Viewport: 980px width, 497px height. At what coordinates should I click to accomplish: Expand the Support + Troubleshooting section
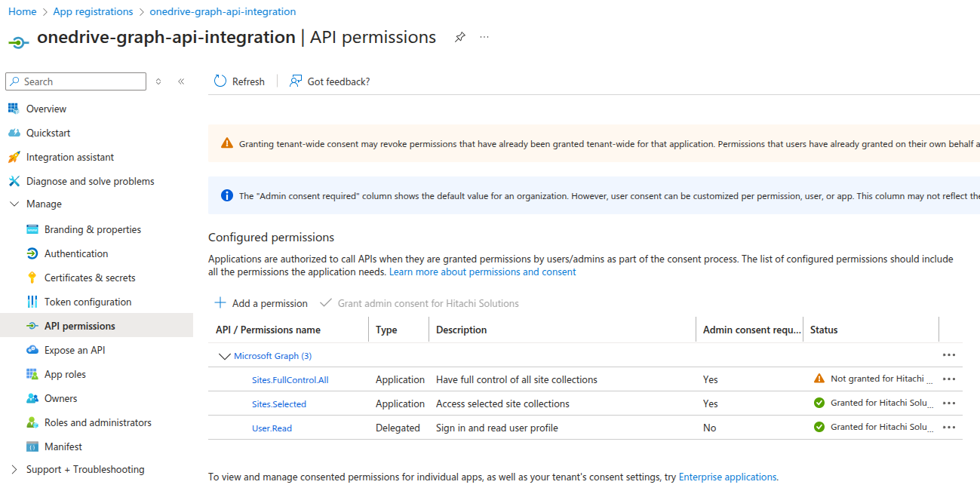click(x=14, y=469)
